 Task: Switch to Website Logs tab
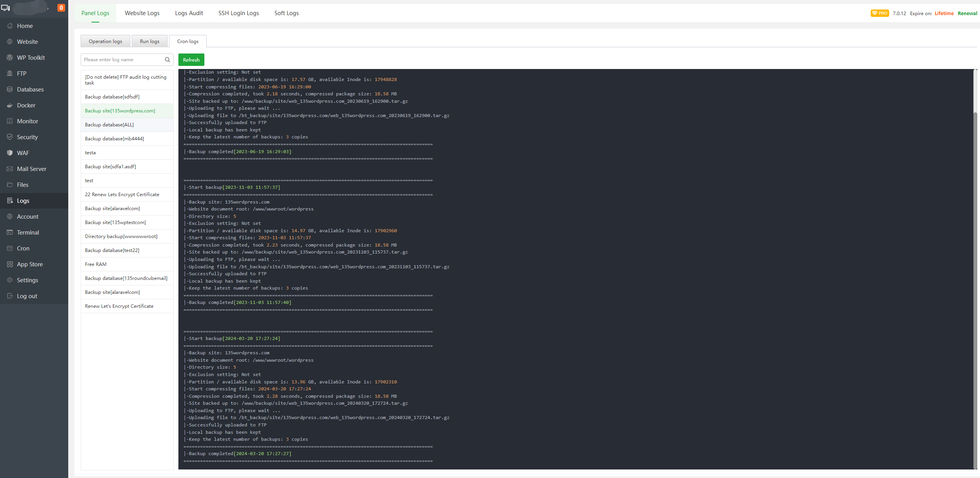point(142,12)
